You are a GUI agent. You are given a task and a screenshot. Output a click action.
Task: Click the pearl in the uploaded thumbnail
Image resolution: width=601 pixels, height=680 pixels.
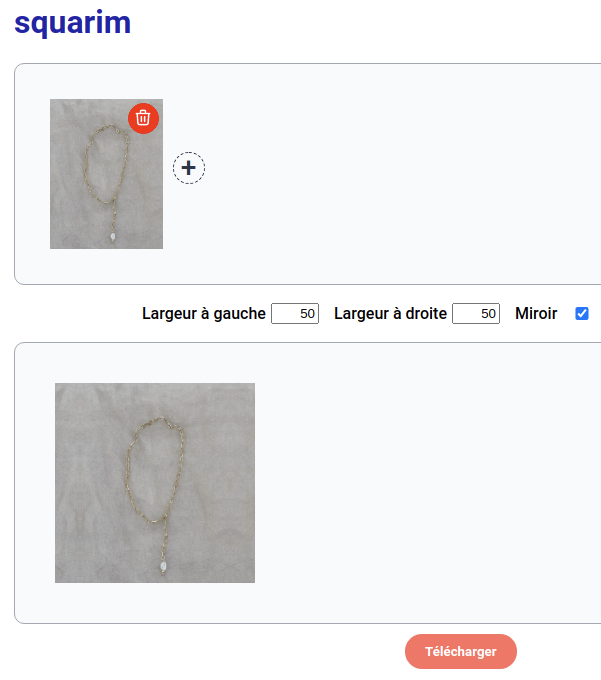point(113,237)
